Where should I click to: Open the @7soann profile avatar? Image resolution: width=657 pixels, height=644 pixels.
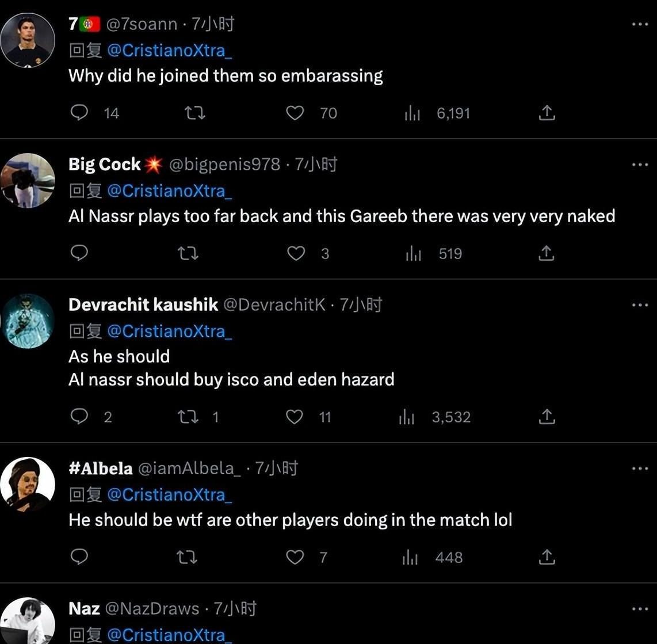coord(28,40)
